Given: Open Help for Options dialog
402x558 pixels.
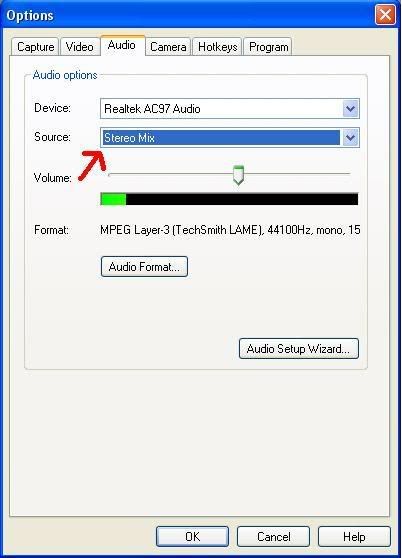Looking at the screenshot, I should (x=354, y=536).
